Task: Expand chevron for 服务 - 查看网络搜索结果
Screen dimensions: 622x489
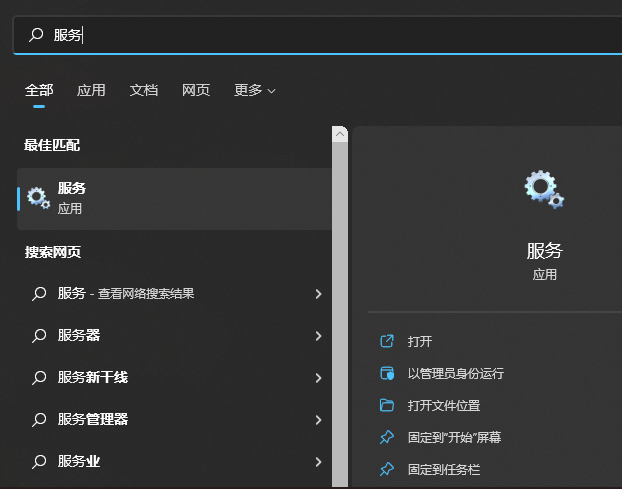Action: pyautogui.click(x=318, y=294)
